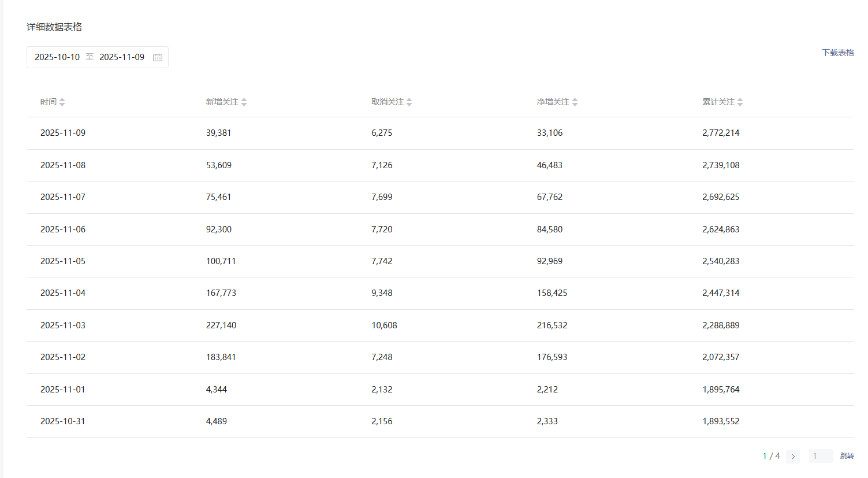The width and height of the screenshot is (868, 478).
Task: Click the 2,772,214 cumulative followers value
Action: click(721, 133)
